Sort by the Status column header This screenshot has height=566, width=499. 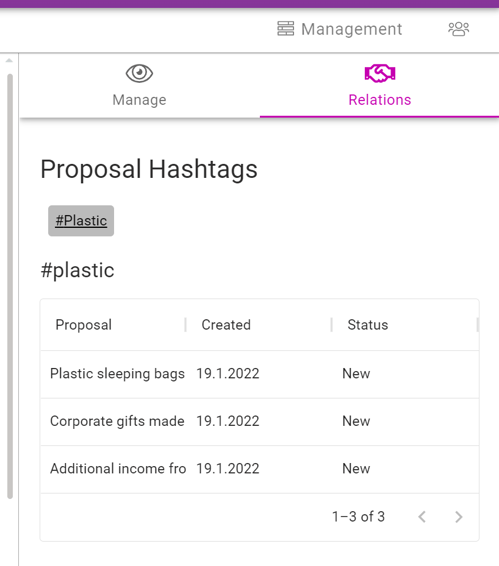click(368, 325)
